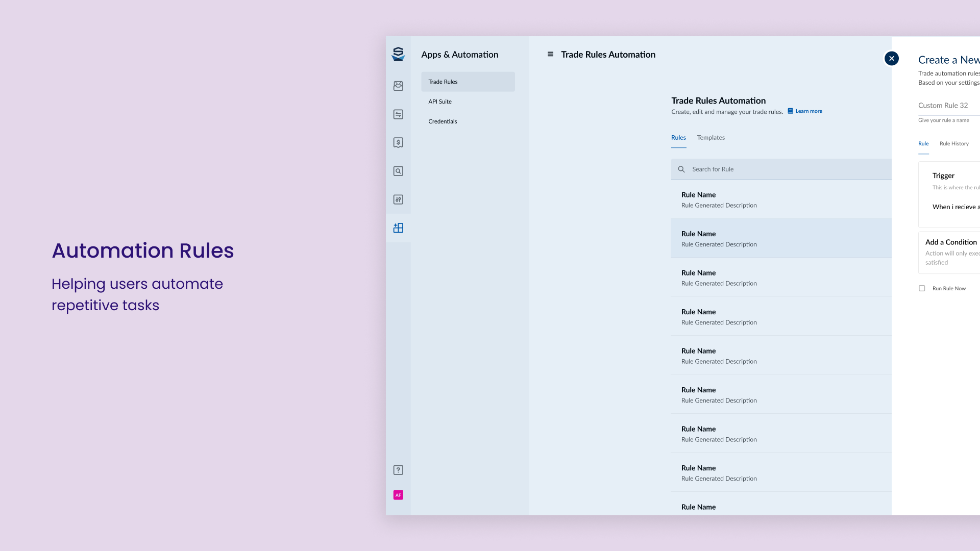This screenshot has height=551, width=980.
Task: Open the settings sliders icon in the sidebar
Action: (x=398, y=199)
